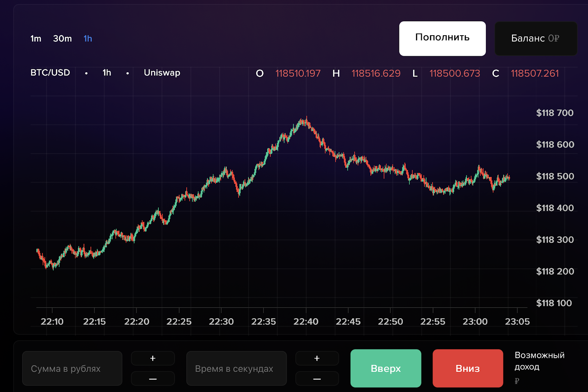Click the Возможный доход label
The width and height of the screenshot is (588, 392).
[x=539, y=361]
